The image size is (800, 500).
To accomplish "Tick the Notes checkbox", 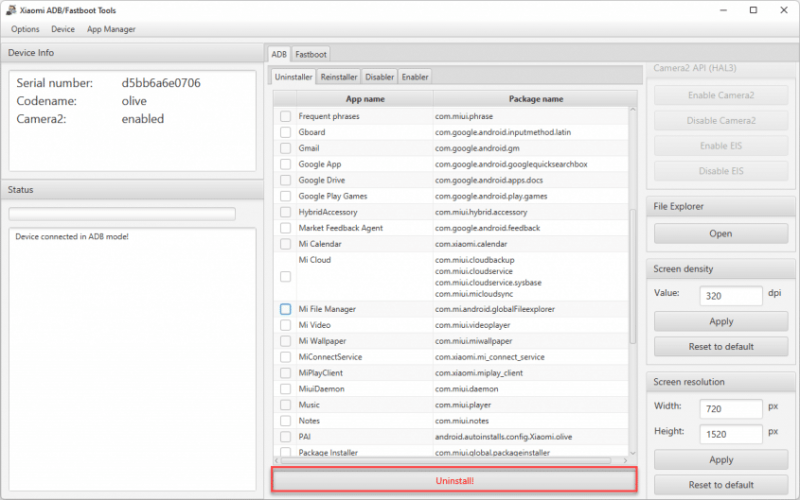I will [x=285, y=421].
